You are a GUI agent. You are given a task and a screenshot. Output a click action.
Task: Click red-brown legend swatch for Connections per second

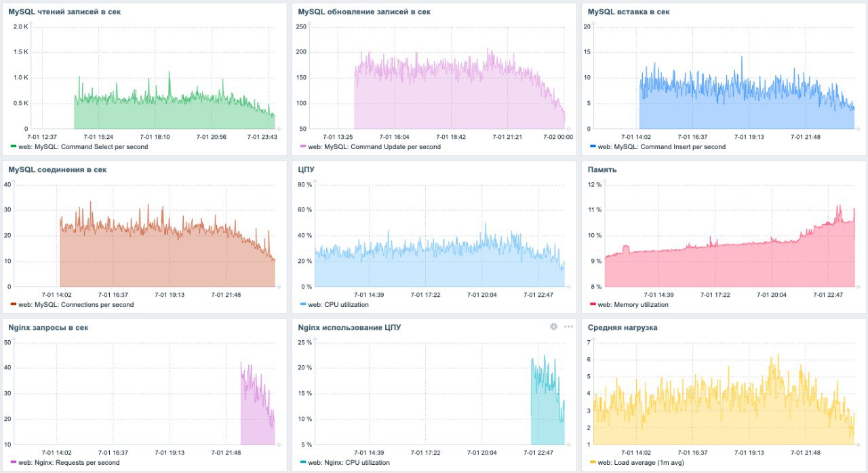12,304
